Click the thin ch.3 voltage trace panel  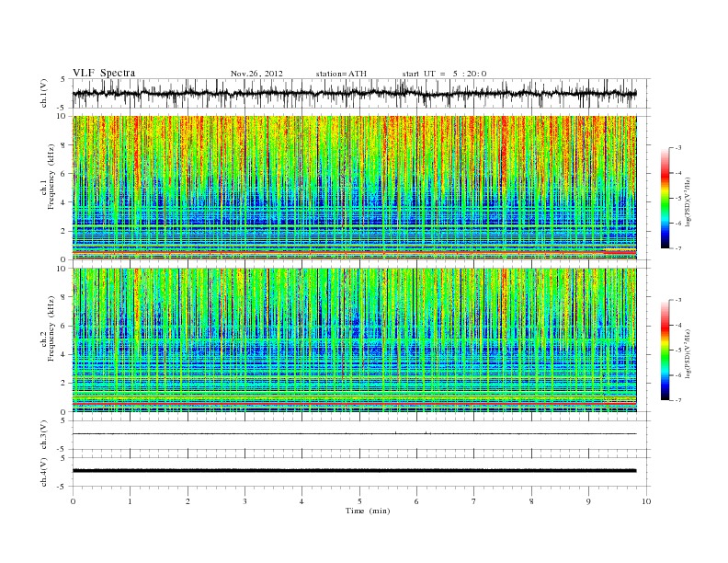tap(361, 435)
